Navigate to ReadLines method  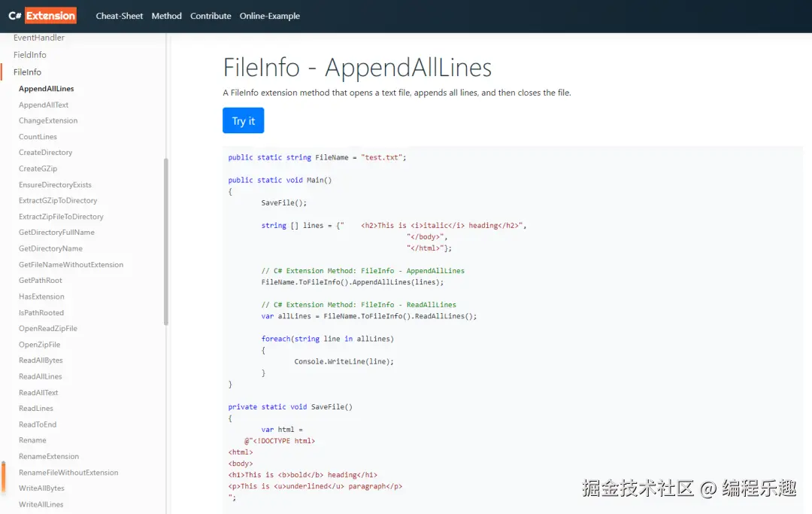tap(36, 409)
